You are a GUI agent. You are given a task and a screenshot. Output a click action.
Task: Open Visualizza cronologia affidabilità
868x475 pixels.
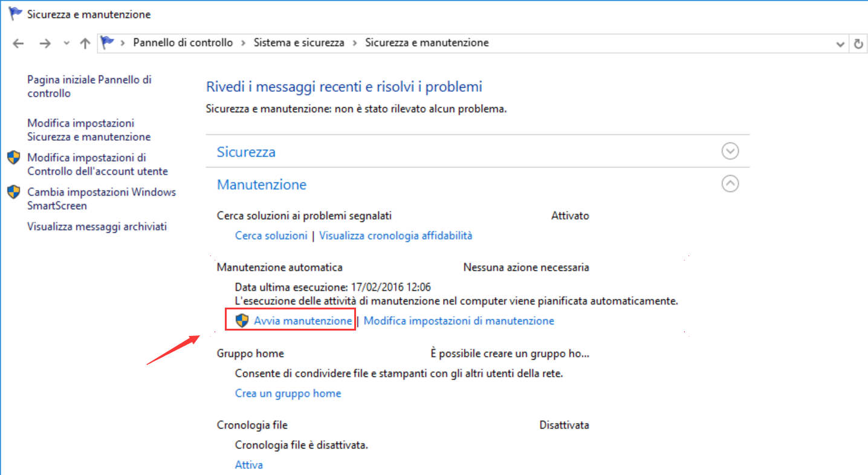coord(396,236)
